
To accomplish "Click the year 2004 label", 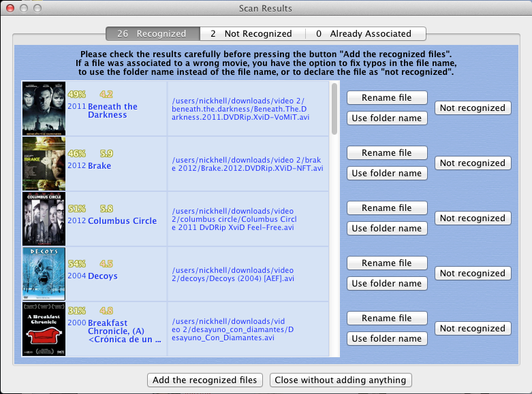I will [77, 276].
